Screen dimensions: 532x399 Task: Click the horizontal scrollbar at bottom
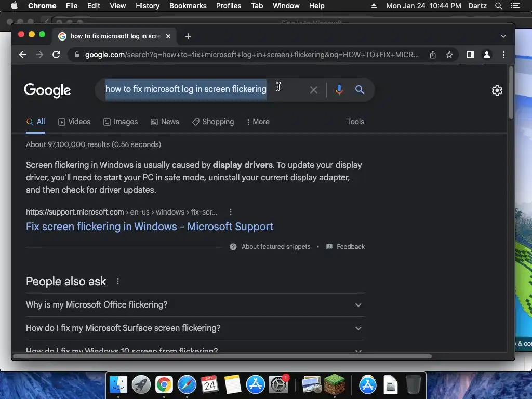coord(222,356)
